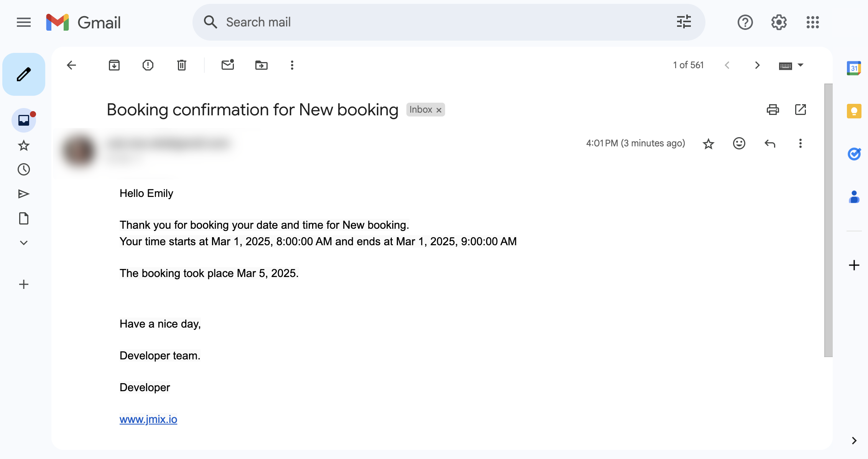The image size is (868, 459).
Task: Open the www.jmix.io link
Action: pos(148,420)
